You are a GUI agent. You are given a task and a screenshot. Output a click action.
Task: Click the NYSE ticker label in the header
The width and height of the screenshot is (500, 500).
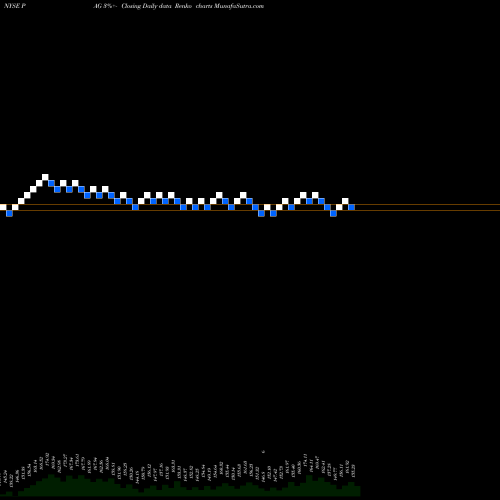point(15,6)
